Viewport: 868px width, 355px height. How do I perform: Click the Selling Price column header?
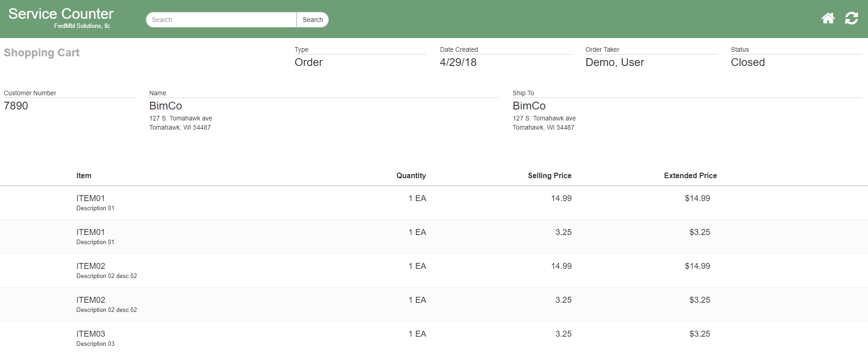(549, 175)
